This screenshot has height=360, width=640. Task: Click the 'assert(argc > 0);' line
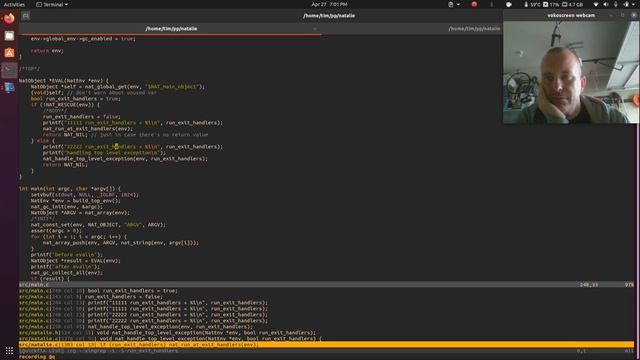click(56, 231)
